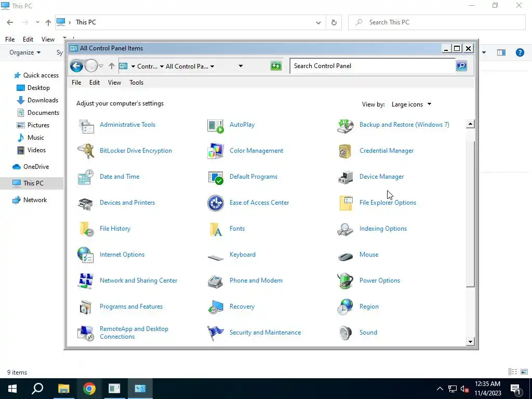Refresh the Control Panel view
Image resolution: width=532 pixels, height=399 pixels.
pos(276,66)
